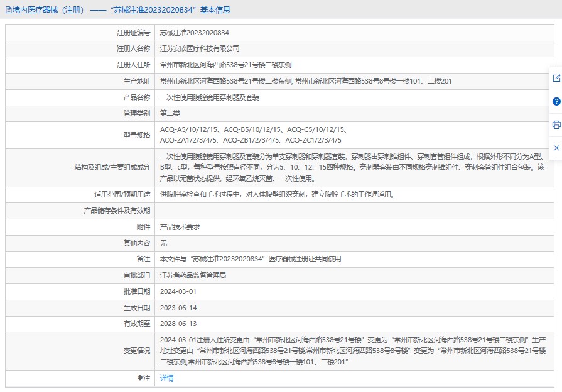The image size is (562, 392).
Task: Select registration number 苏械注准20232020834 value
Action: [x=194, y=33]
